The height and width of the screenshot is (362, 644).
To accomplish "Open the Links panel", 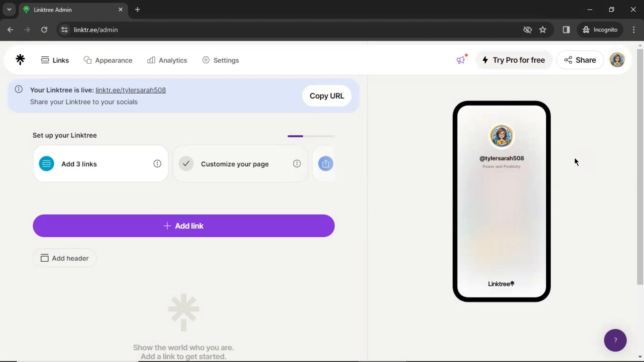I will (55, 60).
